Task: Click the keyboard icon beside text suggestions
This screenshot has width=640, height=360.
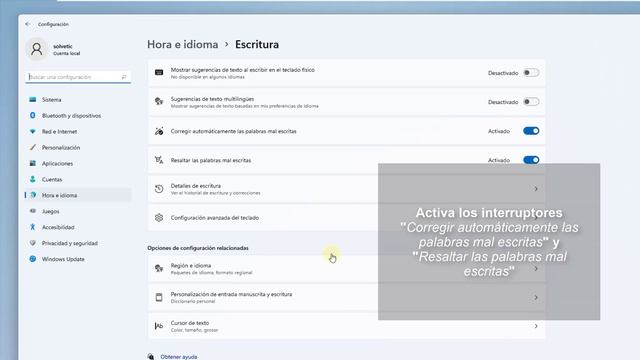Action: click(x=159, y=73)
